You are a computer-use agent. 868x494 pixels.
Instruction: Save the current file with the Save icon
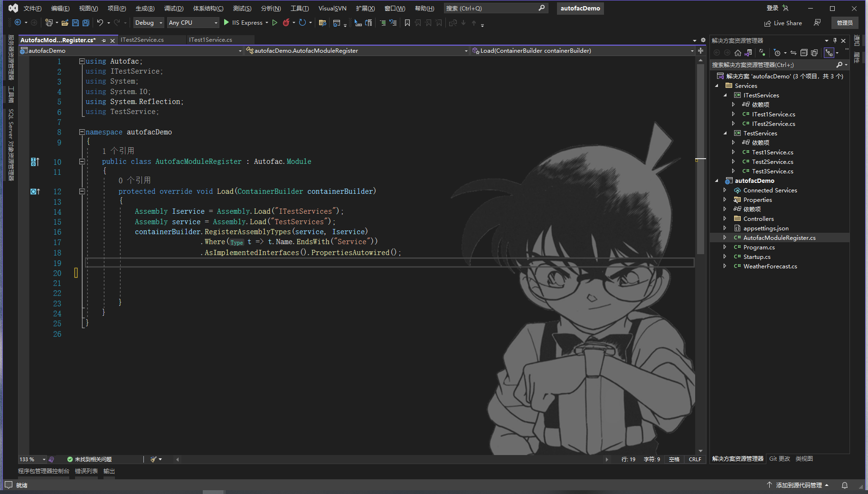(75, 22)
